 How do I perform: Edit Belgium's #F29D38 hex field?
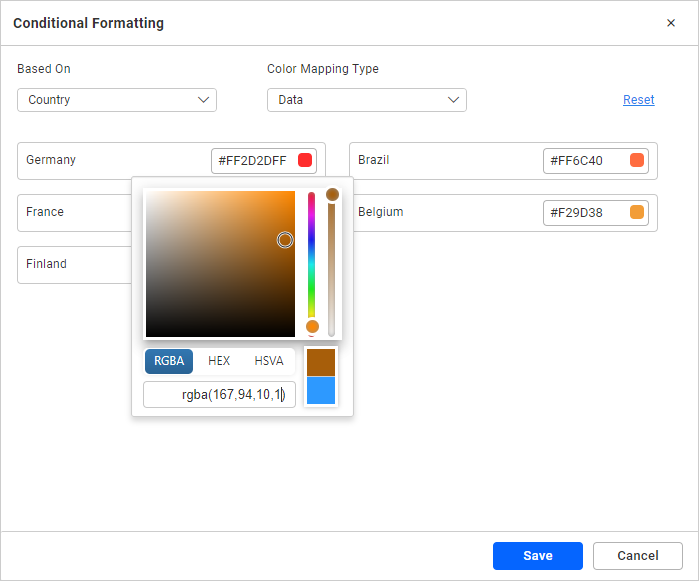[x=584, y=212]
